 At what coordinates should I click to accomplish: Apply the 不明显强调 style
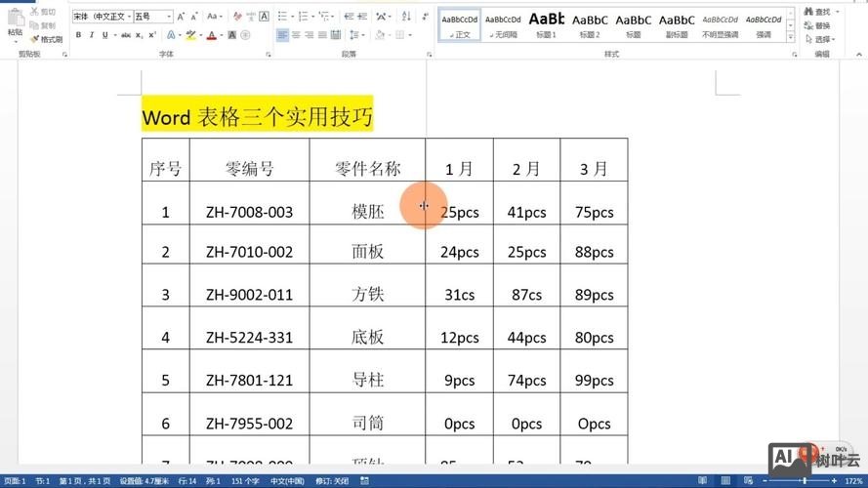(x=720, y=25)
